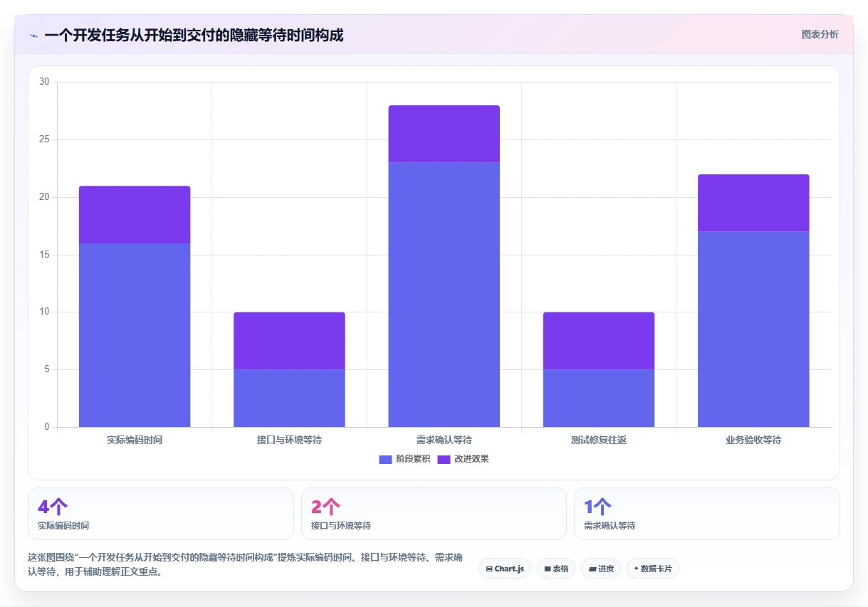Click the 1个 需求确认等待 data card
Screen dimensions: 868x607
(707, 514)
